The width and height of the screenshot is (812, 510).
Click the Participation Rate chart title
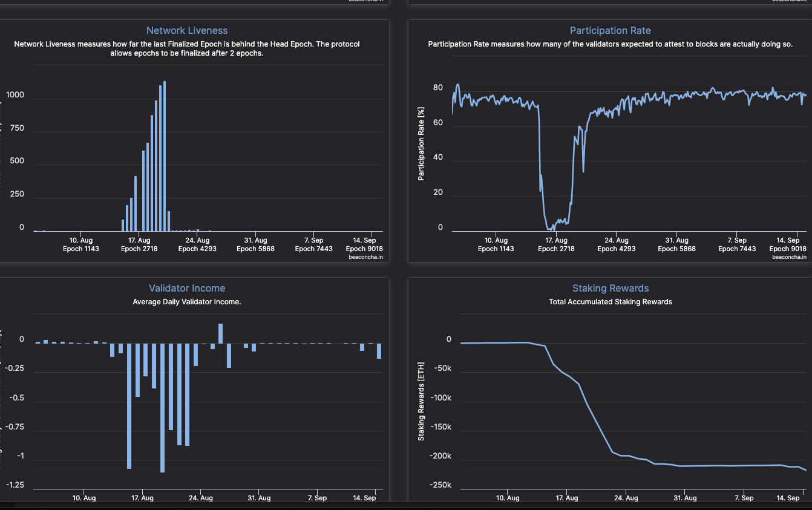610,30
